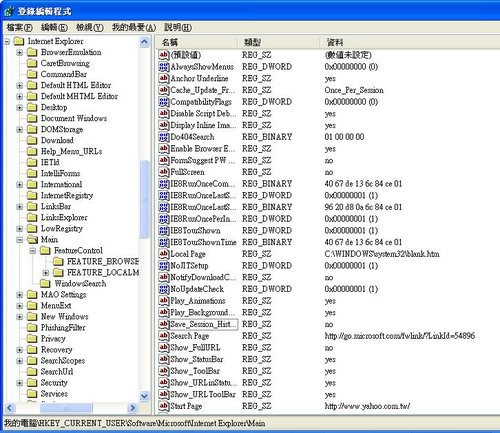500x433 pixels.
Task: Click the http://www.yahoo.com.tw/ data value
Action: (x=367, y=406)
